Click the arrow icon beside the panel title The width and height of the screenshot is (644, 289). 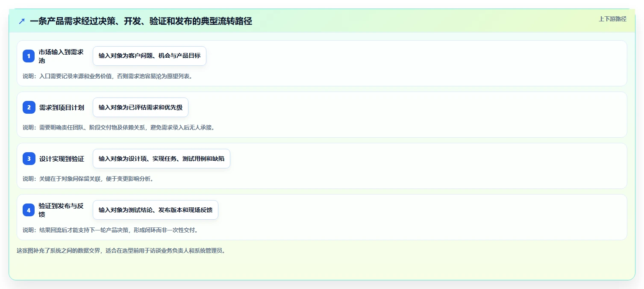22,21
